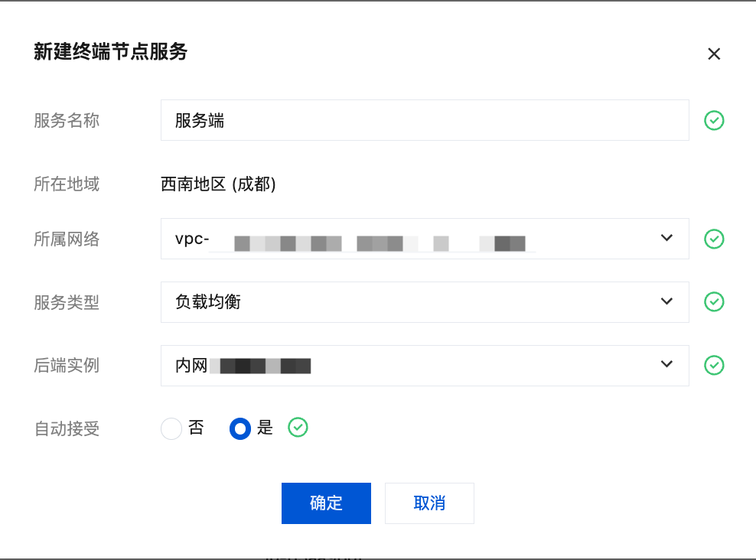756x560 pixels.
Task: Select the 否 radio button for 自动接受
Action: point(171,428)
